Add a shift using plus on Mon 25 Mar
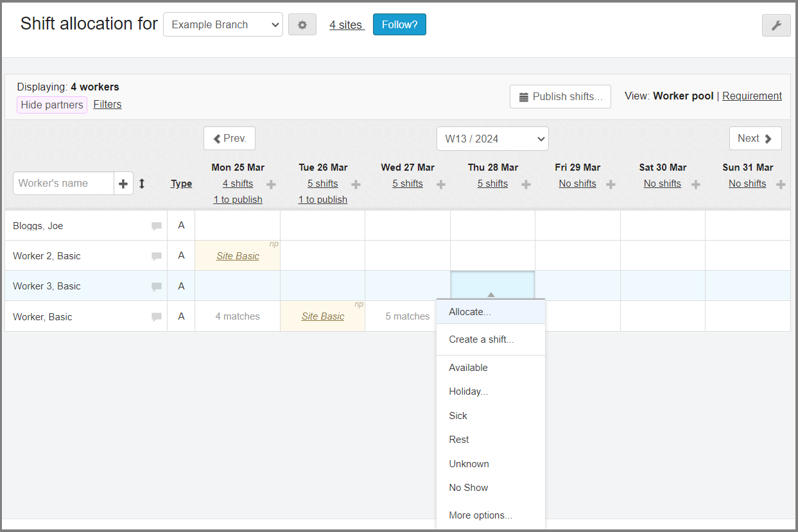Screen dimensions: 798x532 [271, 185]
